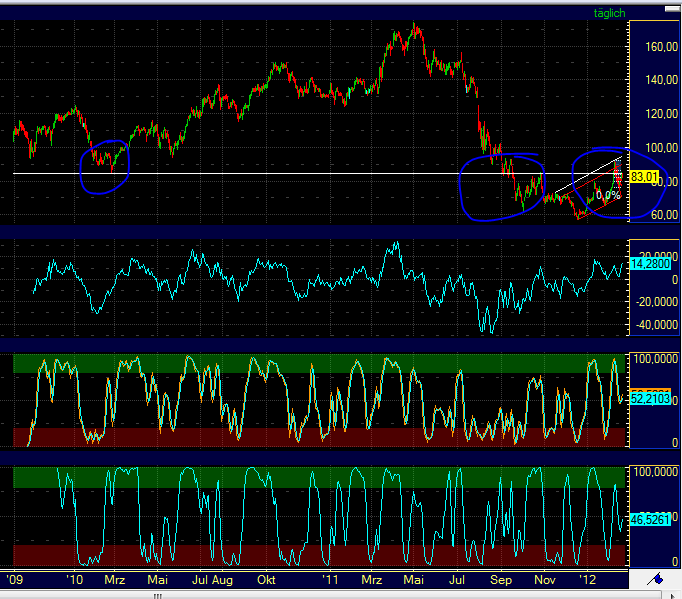Click the Mrz label following '10
The height and width of the screenshot is (599, 682).
(x=115, y=580)
